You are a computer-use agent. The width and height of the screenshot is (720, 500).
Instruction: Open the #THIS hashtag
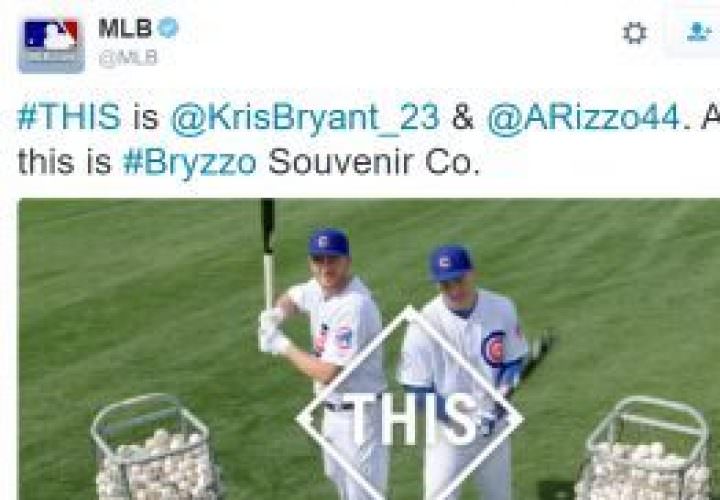tap(69, 117)
